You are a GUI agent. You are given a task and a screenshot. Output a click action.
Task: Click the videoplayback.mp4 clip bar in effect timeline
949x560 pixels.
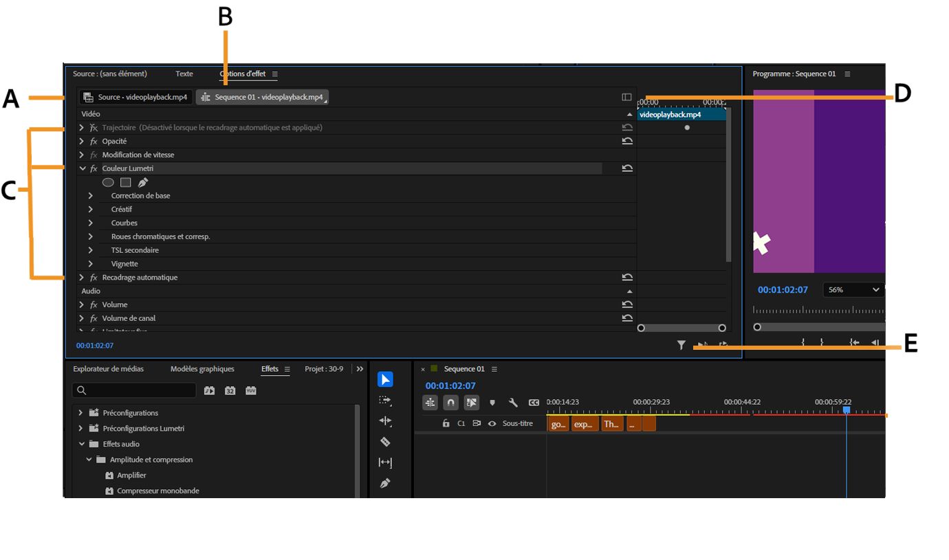tap(681, 115)
